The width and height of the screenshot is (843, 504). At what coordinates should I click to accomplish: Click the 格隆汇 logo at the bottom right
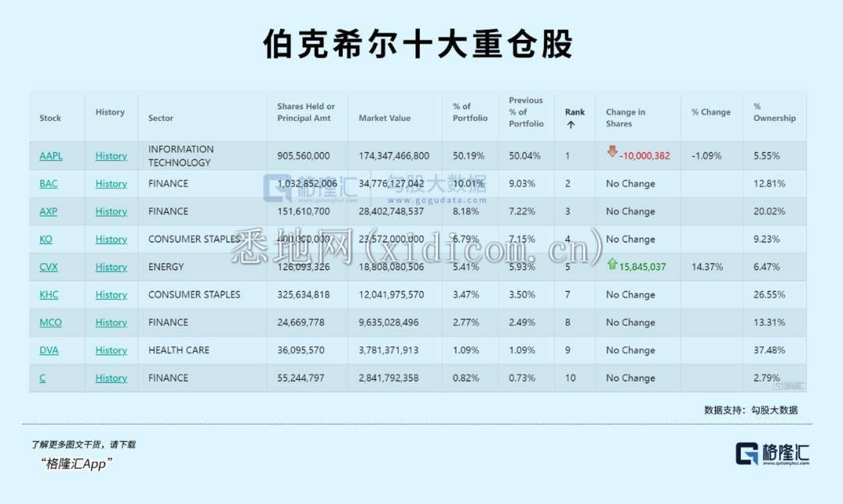pos(772,454)
